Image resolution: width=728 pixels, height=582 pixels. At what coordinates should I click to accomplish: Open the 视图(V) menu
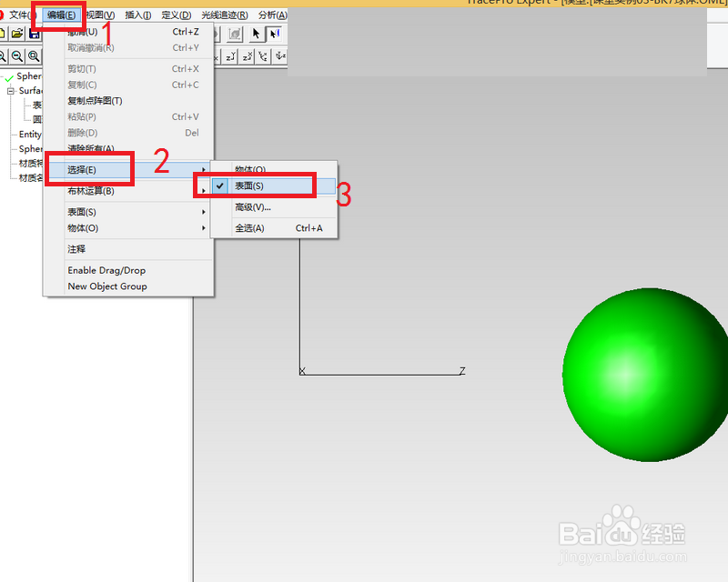point(100,15)
